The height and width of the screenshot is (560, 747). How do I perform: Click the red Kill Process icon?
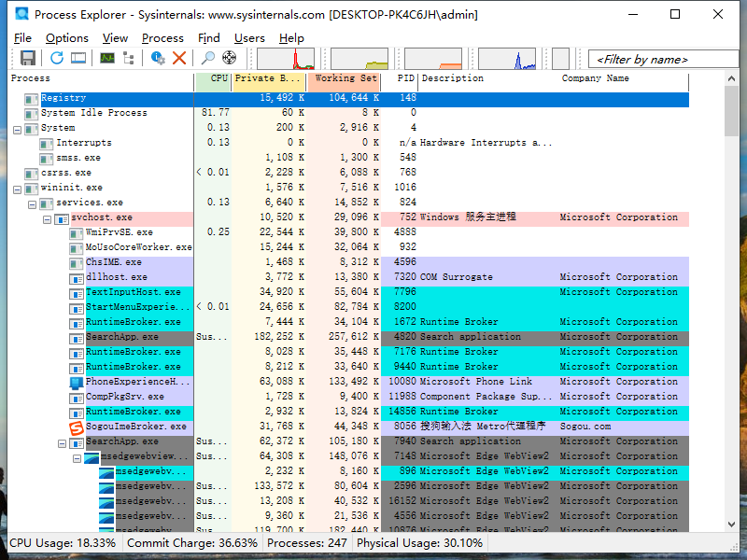pos(179,58)
